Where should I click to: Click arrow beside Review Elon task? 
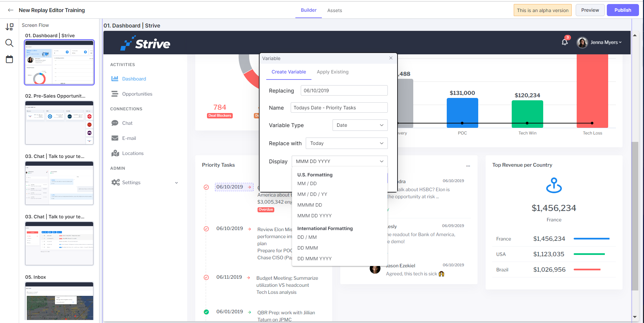click(249, 229)
